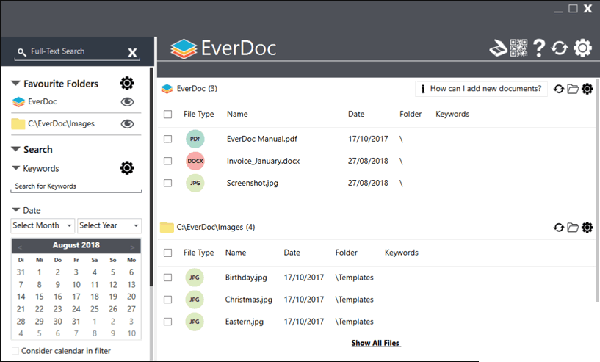Viewport: 600px width, 362px height.
Task: Select day 15 in August 2018 calendar
Action: [x=39, y=297]
